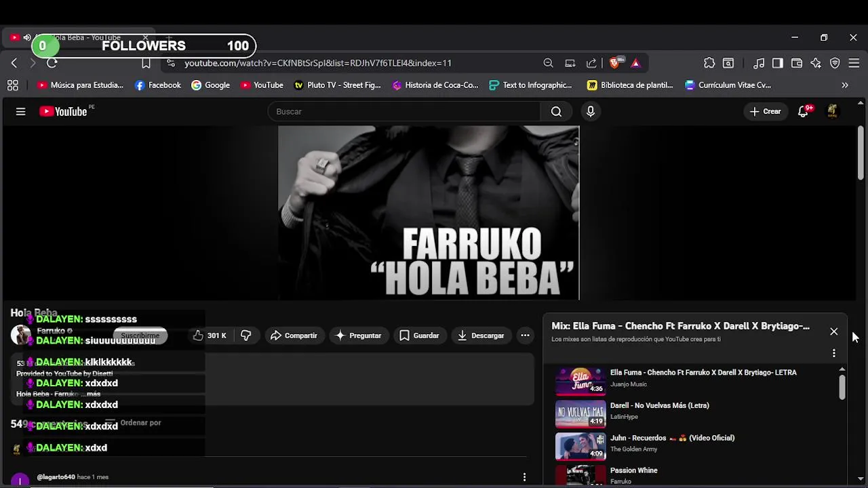Click the Descargar button

(481, 335)
